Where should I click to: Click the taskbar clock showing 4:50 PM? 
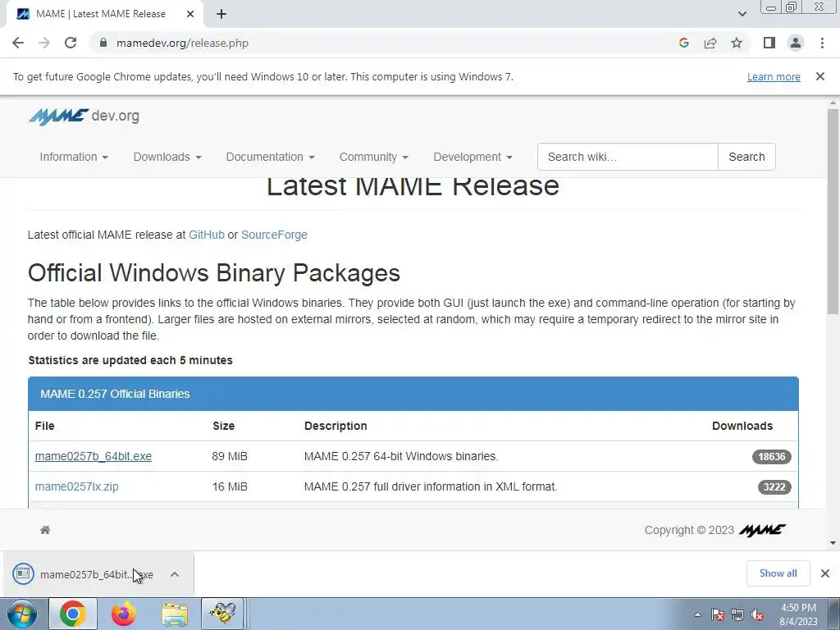[x=798, y=614]
